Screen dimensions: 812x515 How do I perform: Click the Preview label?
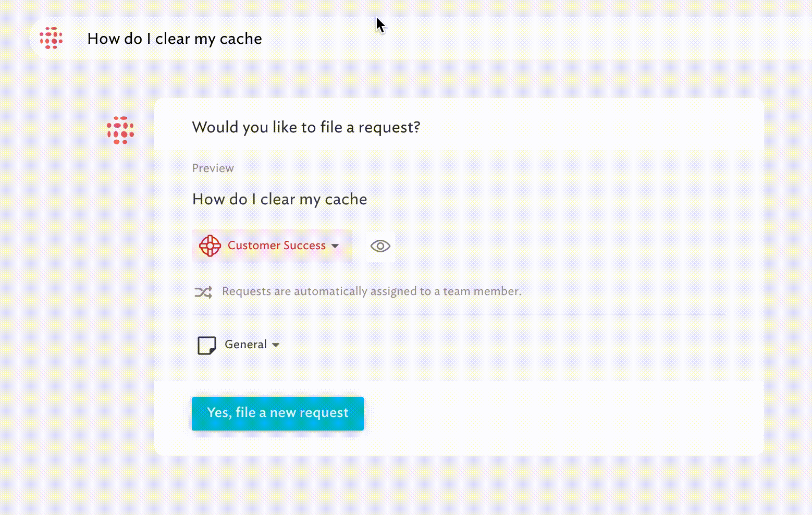(213, 168)
